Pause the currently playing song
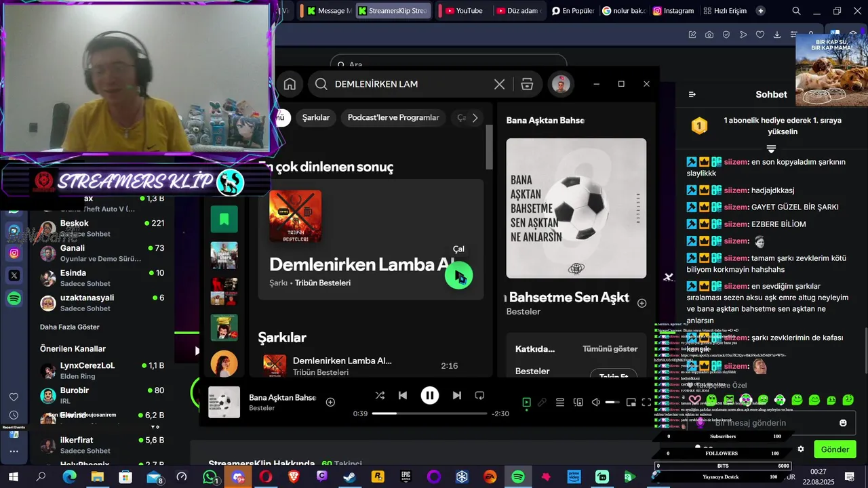Screen dimensions: 868x488 pyautogui.click(x=430, y=395)
